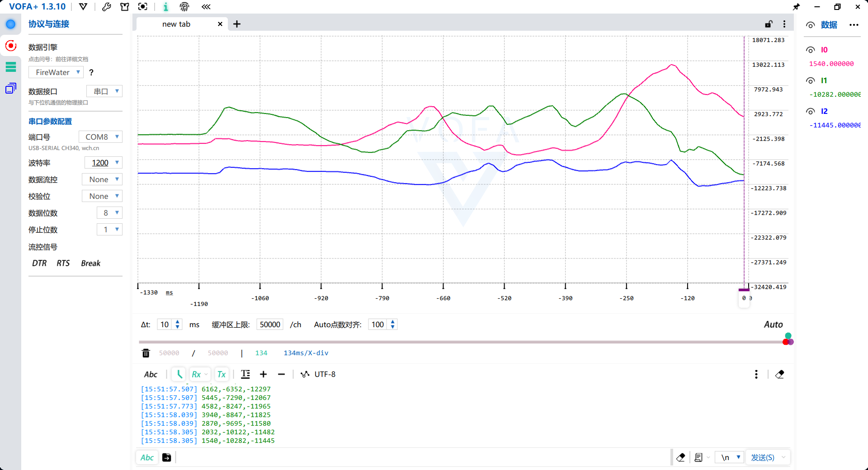868x470 pixels.
Task: Open the VOFA logo menu icon
Action: 83,7
